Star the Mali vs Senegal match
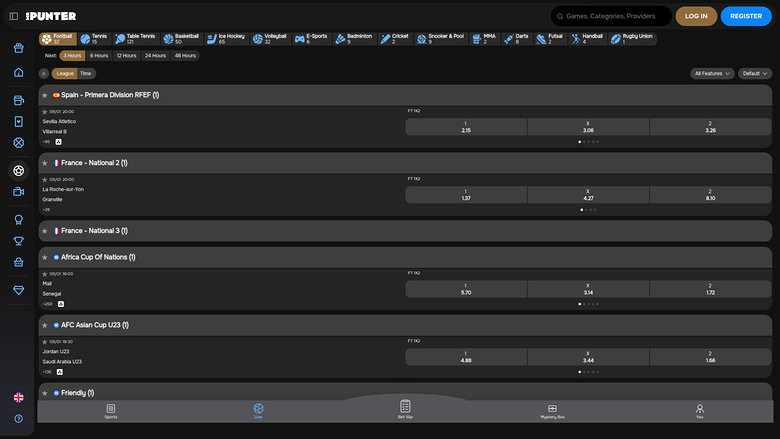Viewport: 780px width, 439px height. [45, 273]
